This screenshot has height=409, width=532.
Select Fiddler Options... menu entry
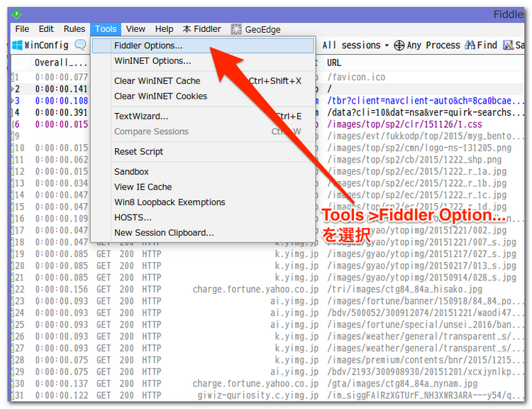203,45
